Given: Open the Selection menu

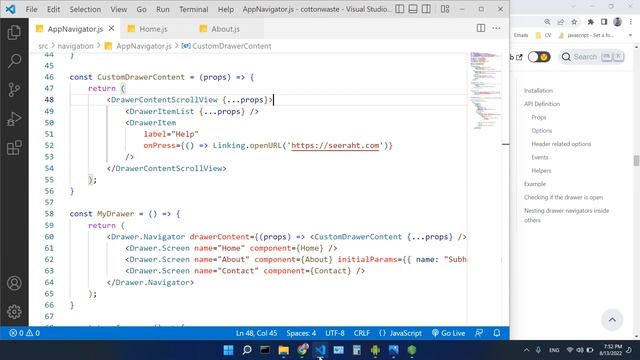Looking at the screenshot, I should coord(85,9).
